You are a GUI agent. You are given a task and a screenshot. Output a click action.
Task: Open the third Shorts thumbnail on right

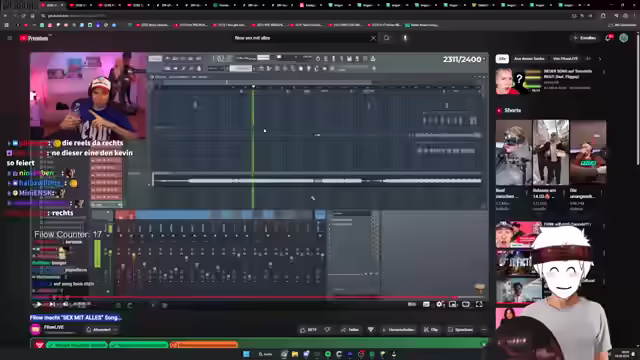[588, 152]
